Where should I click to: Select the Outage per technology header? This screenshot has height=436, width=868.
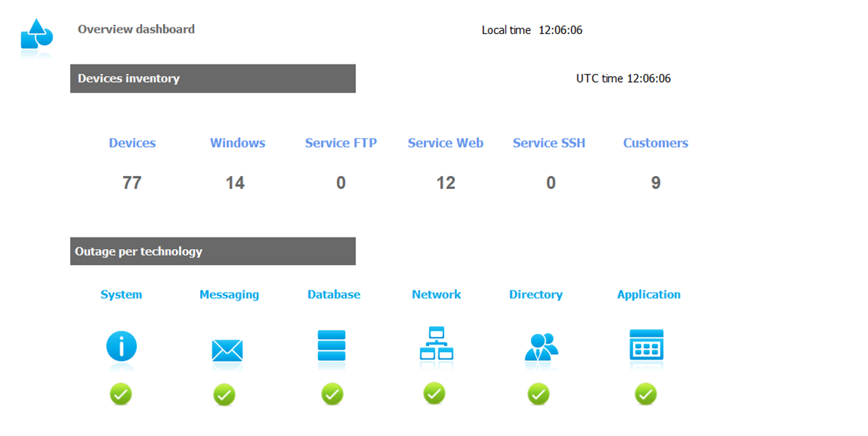pyautogui.click(x=212, y=251)
